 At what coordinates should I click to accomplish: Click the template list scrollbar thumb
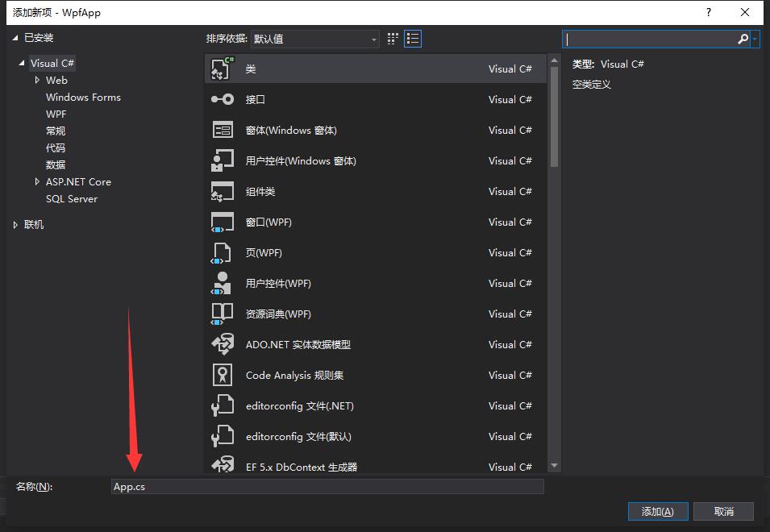(555, 117)
